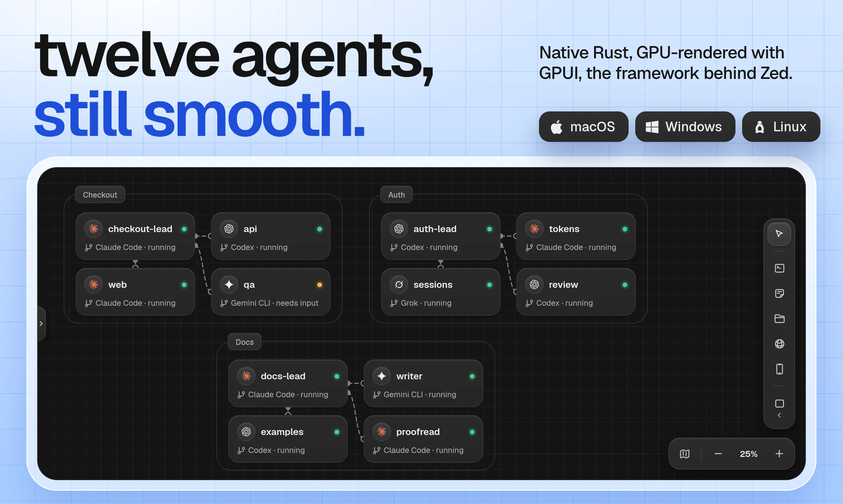Screen dimensions: 843x504
Task: Select the 'proofread' agent name
Action: [x=418, y=432]
